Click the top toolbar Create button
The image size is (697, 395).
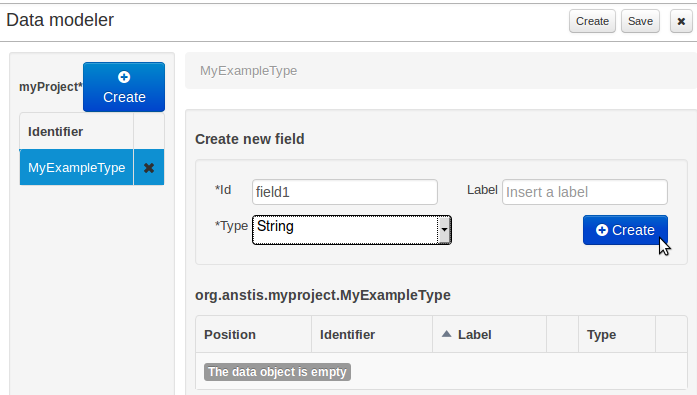click(x=592, y=21)
